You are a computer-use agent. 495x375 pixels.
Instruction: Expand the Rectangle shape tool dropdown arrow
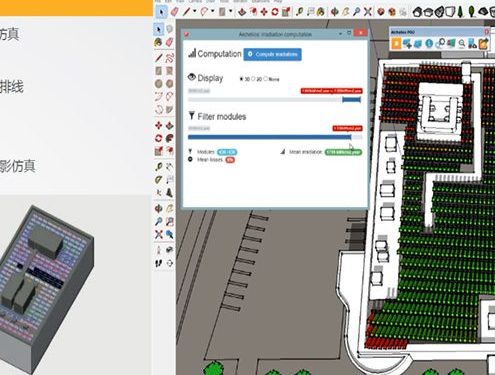(230, 12)
